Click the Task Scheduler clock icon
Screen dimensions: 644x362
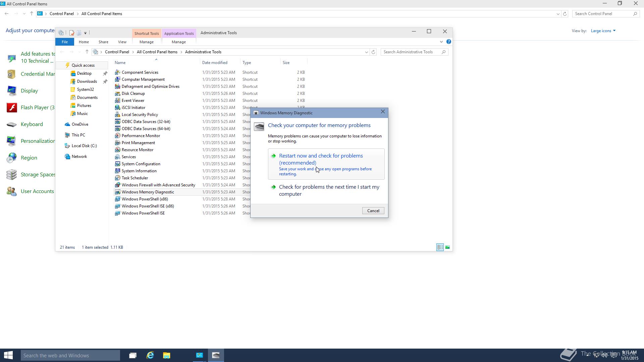pos(117,178)
